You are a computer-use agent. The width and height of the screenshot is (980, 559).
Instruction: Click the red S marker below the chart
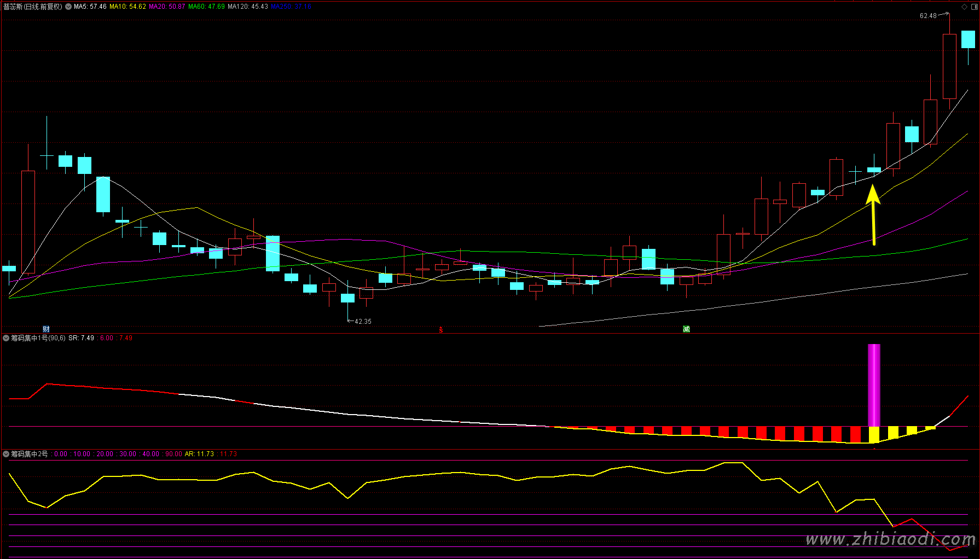441,330
